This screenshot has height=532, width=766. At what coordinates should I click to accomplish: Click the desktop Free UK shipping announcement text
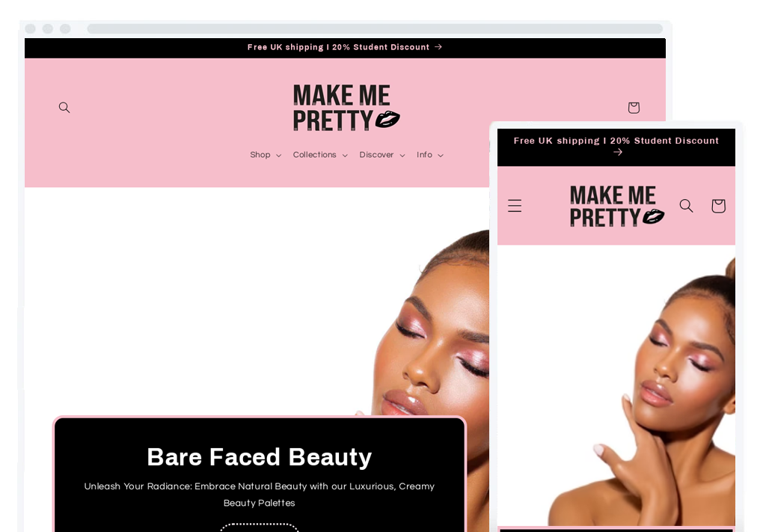[338, 47]
